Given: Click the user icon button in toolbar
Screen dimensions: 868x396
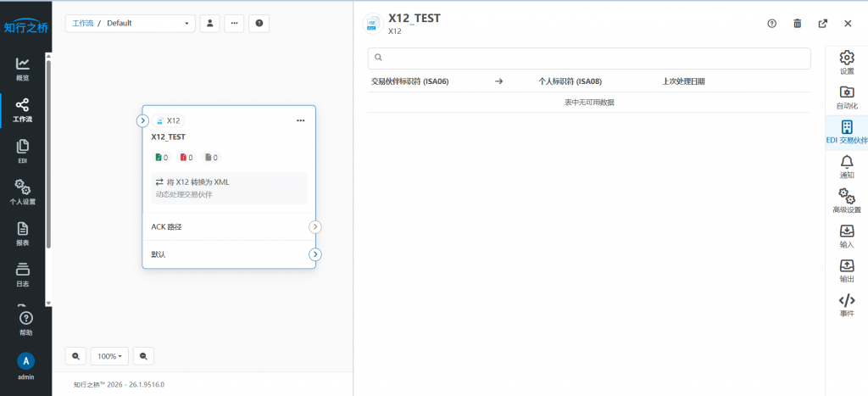Looking at the screenshot, I should [x=210, y=23].
